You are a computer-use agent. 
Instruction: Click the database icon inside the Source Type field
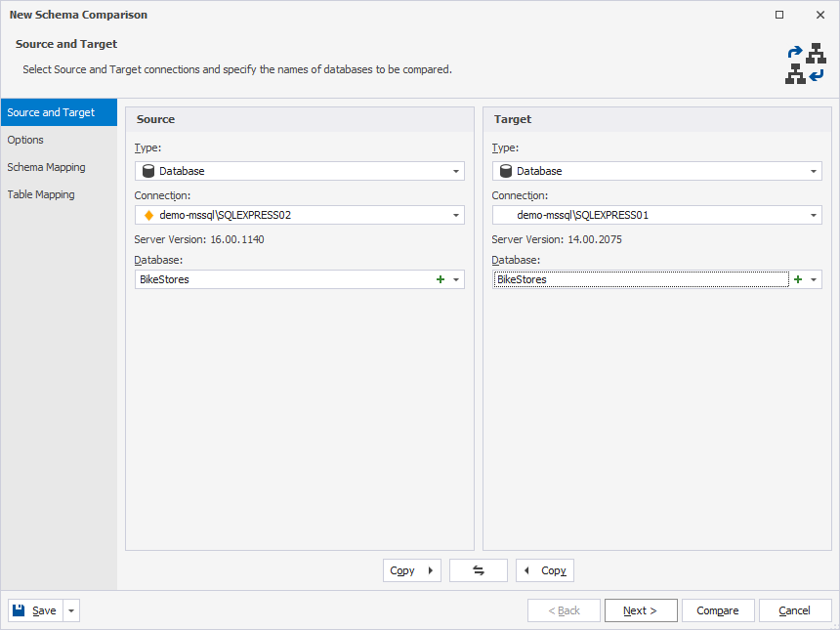[x=147, y=170]
